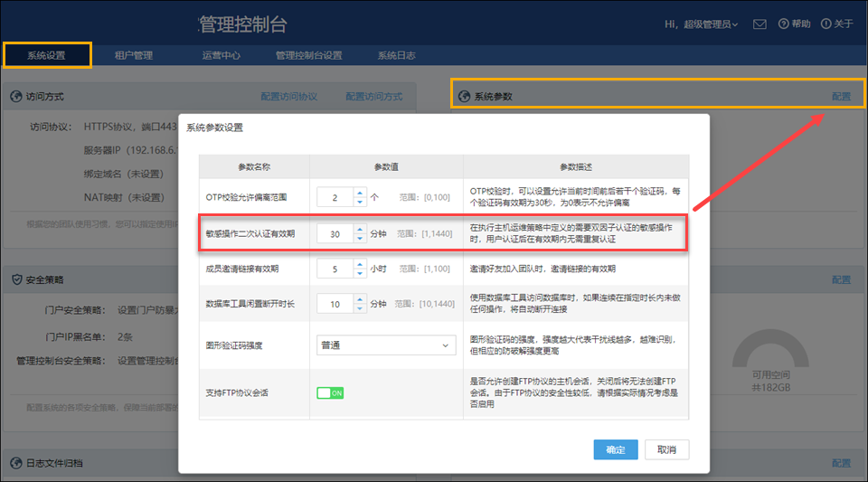Click the globe icon beside 访问方式
Image resolution: width=868 pixels, height=482 pixels.
17,97
